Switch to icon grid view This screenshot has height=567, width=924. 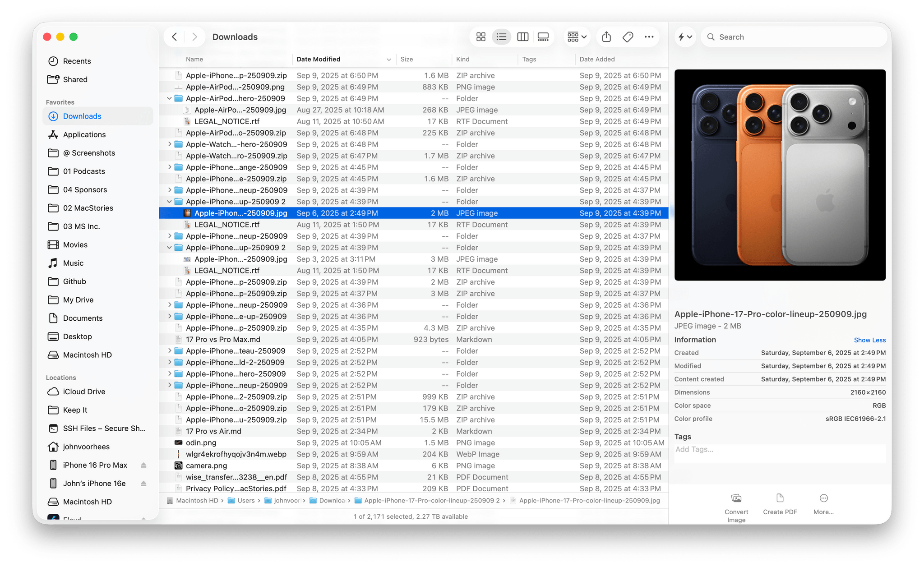click(x=481, y=37)
